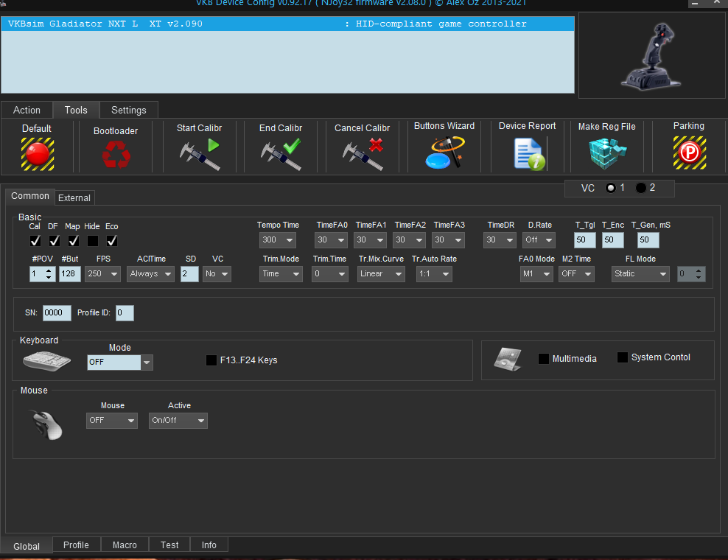This screenshot has width=728, height=560.
Task: Enable the System Contol checkbox
Action: click(623, 357)
